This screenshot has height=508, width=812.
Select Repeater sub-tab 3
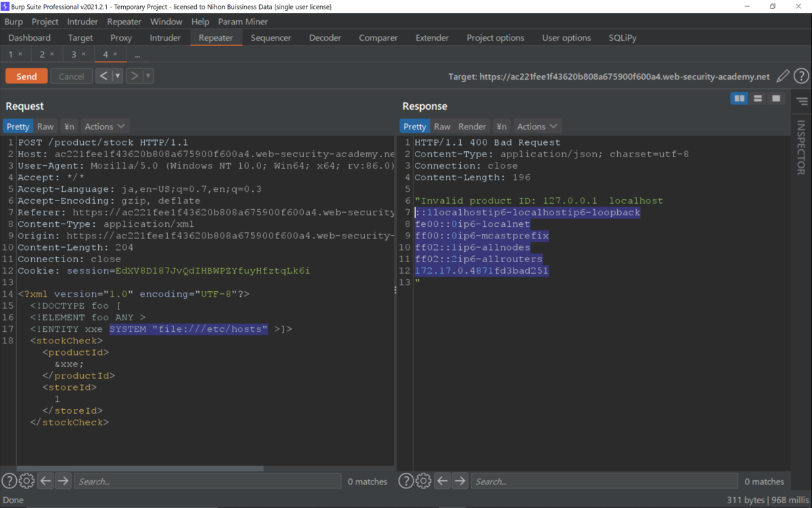74,54
